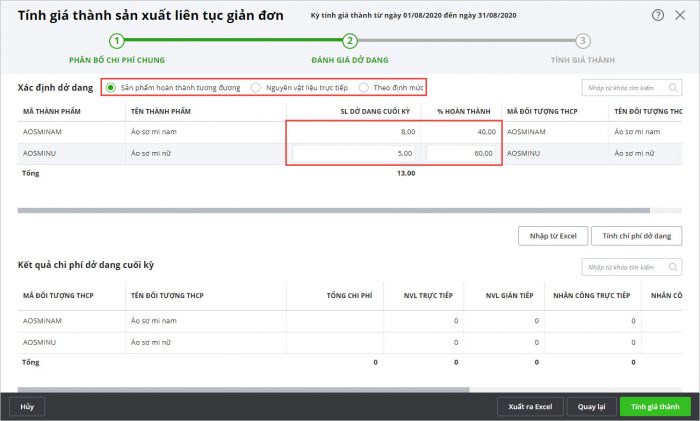Choose Nguyên vật liệu trực tiếp radio
700x421 pixels.
pos(256,88)
